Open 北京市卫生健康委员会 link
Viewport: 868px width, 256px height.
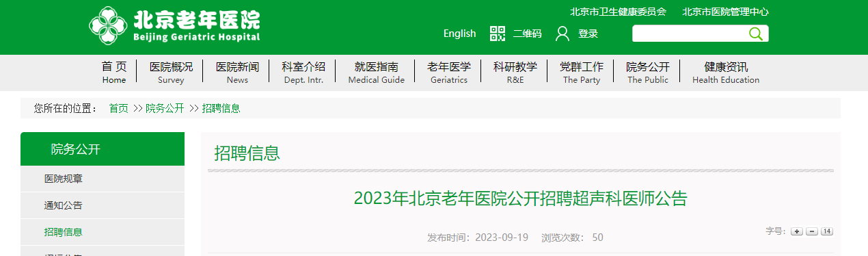pyautogui.click(x=618, y=12)
